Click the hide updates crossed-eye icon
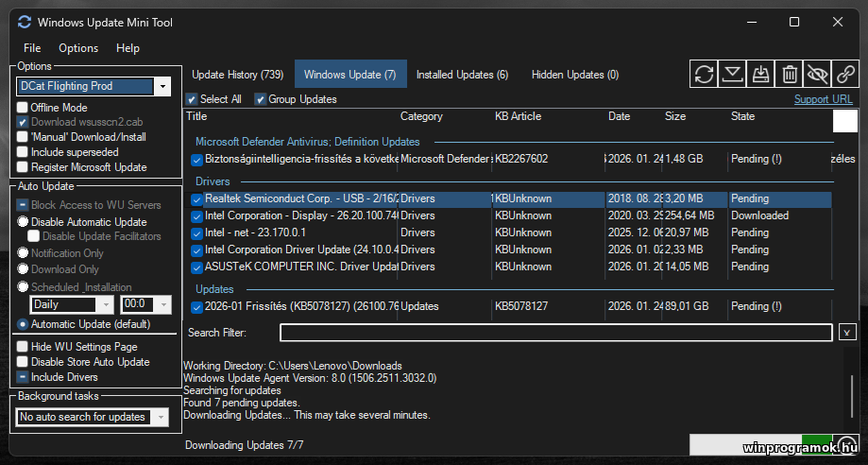 [817, 74]
